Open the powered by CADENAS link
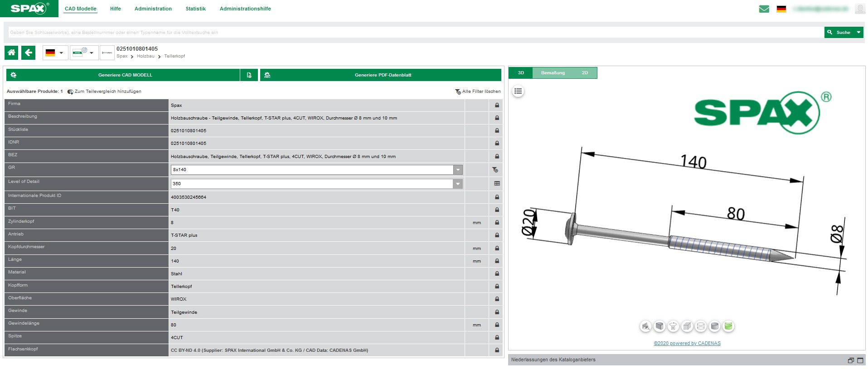Screen dimensions: 868x369 click(x=687, y=343)
